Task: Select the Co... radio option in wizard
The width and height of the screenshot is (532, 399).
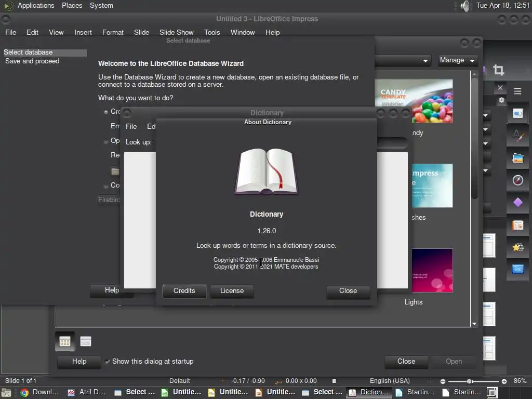Action: tap(106, 185)
